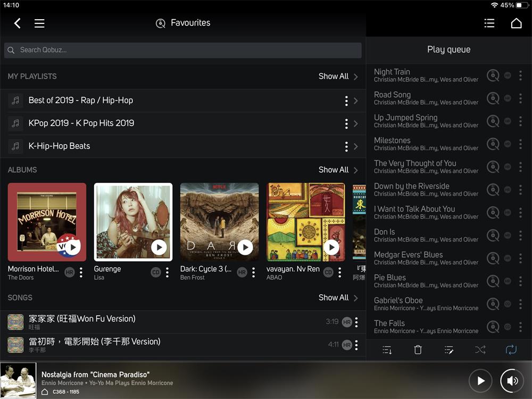Play the Gurenge album via its play button
Viewport: 532px width, 399px height.
159,247
